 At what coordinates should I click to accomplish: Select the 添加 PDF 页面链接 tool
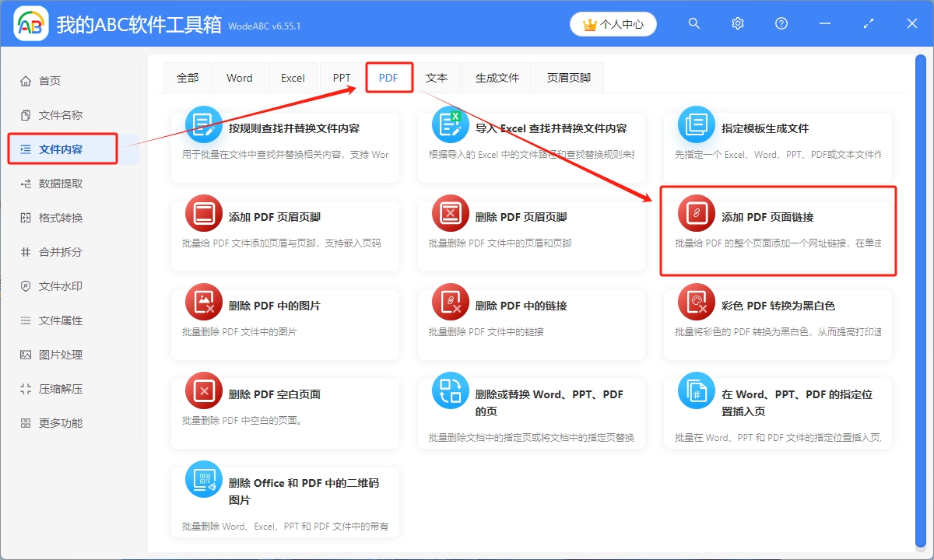[778, 231]
